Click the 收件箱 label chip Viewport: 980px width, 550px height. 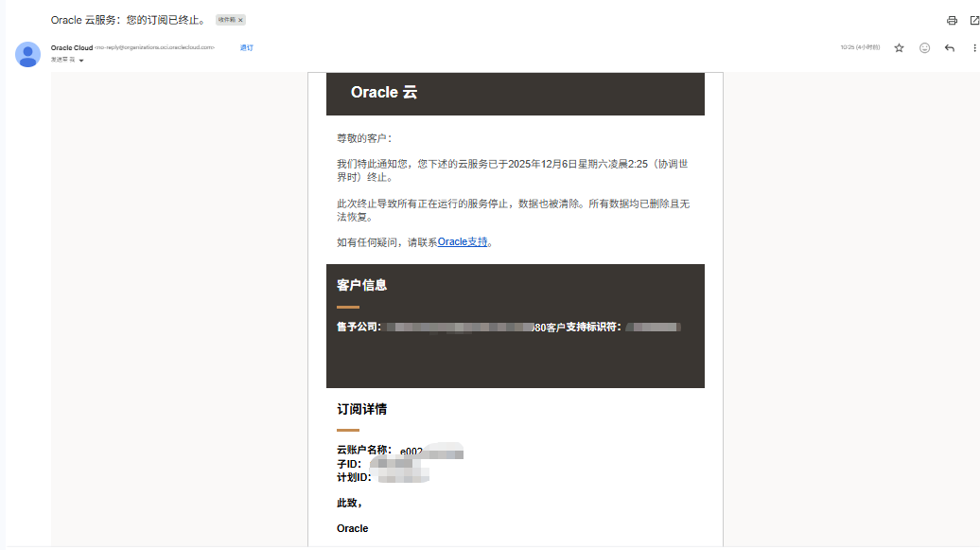click(x=226, y=20)
